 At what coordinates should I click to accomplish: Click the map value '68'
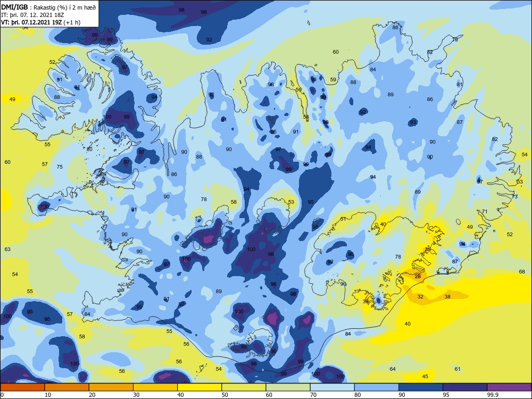coord(522,271)
